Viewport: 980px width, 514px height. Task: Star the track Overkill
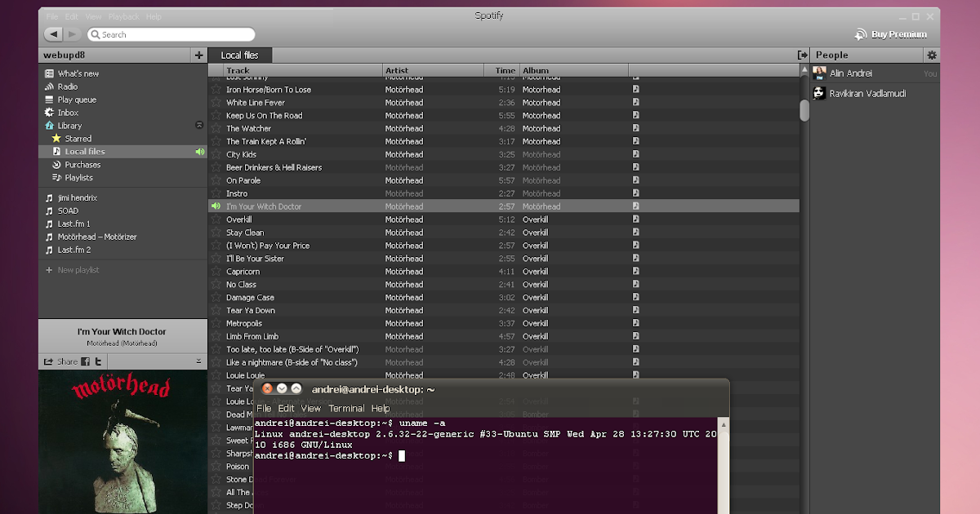tap(216, 219)
